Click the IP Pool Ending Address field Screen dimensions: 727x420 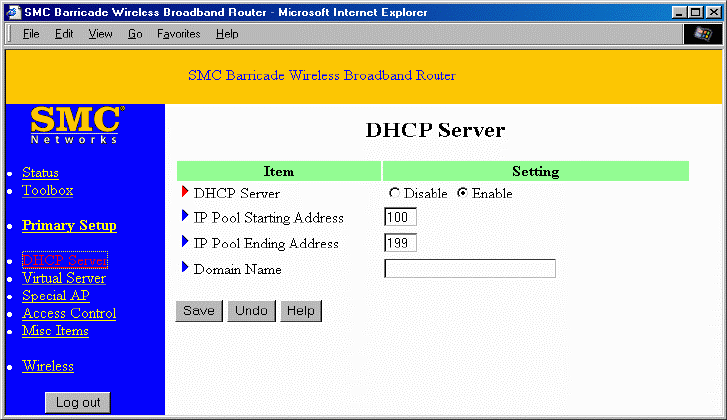pos(401,243)
